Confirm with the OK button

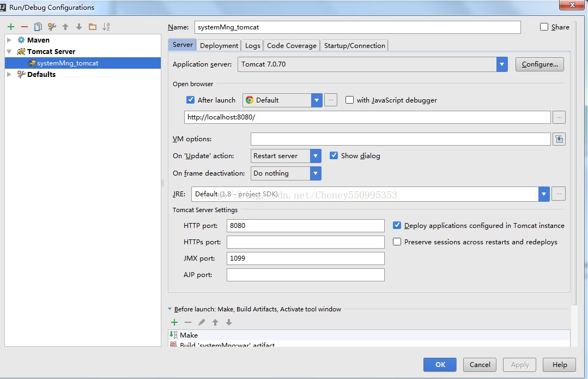pos(440,364)
